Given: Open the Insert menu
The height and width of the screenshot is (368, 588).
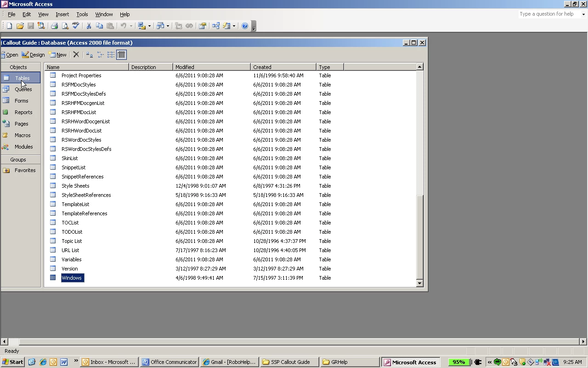Looking at the screenshot, I should pyautogui.click(x=62, y=14).
